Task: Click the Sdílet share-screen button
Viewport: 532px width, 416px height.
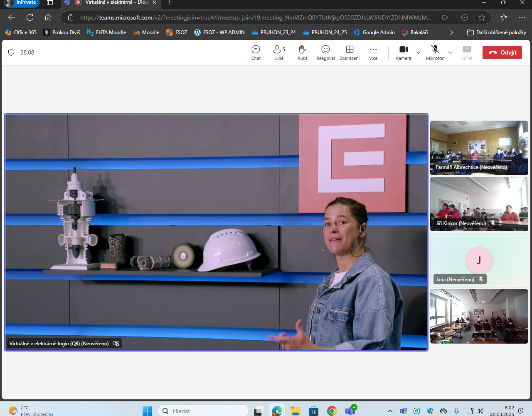Action: [x=467, y=52]
